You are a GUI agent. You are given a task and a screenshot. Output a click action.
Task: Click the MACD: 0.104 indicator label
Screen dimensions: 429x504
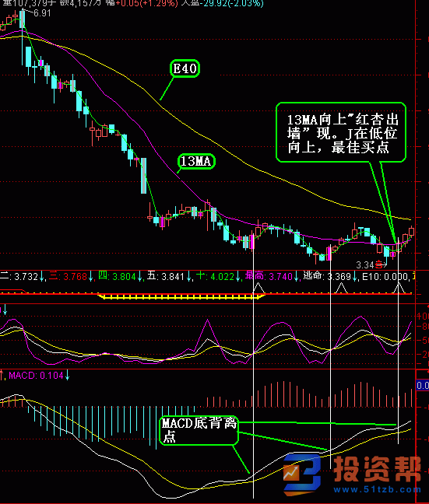pos(36,375)
